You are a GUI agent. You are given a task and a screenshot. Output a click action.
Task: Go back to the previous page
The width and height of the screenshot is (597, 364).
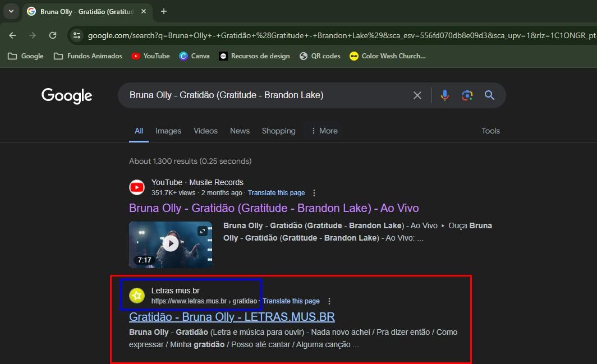[x=12, y=35]
